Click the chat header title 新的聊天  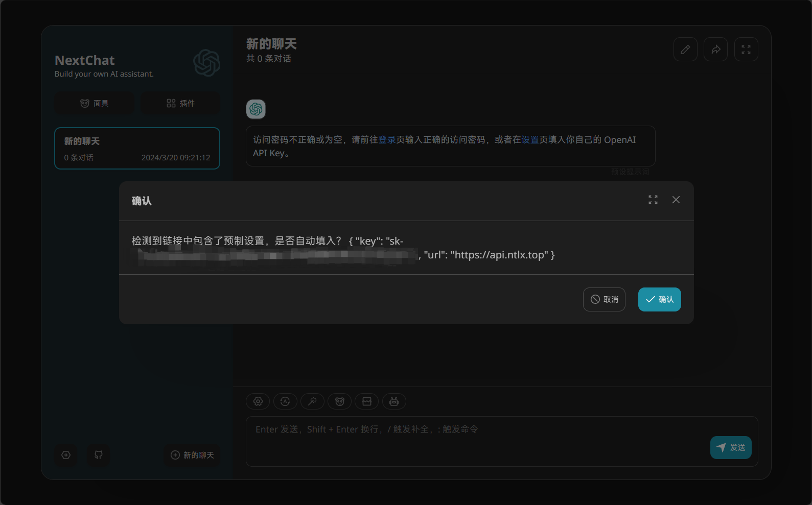point(271,44)
